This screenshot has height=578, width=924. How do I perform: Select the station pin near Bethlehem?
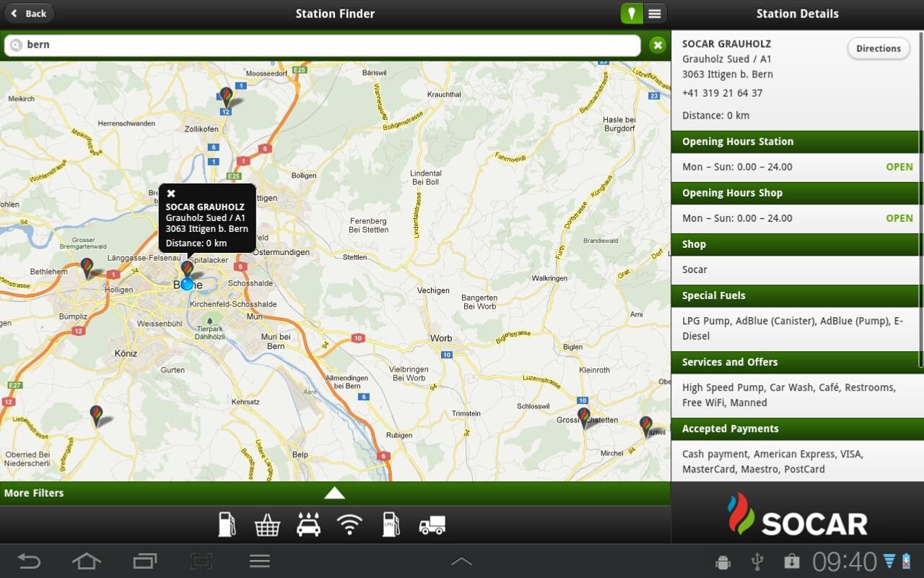point(87,269)
